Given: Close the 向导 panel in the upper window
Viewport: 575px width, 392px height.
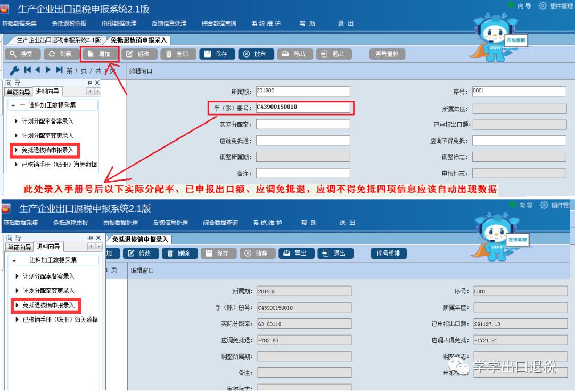Looking at the screenshot, I should 97,83.
